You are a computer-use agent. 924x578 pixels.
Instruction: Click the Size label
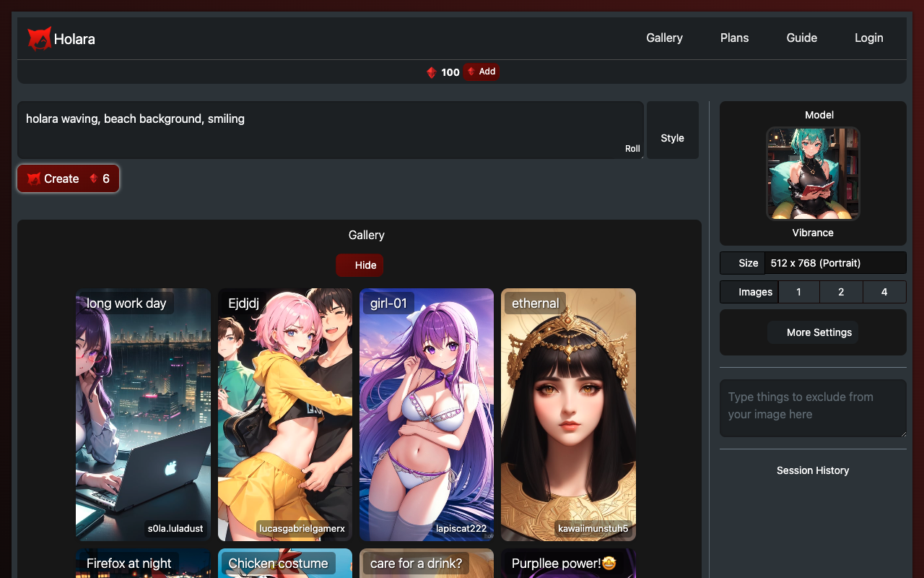[x=749, y=263]
